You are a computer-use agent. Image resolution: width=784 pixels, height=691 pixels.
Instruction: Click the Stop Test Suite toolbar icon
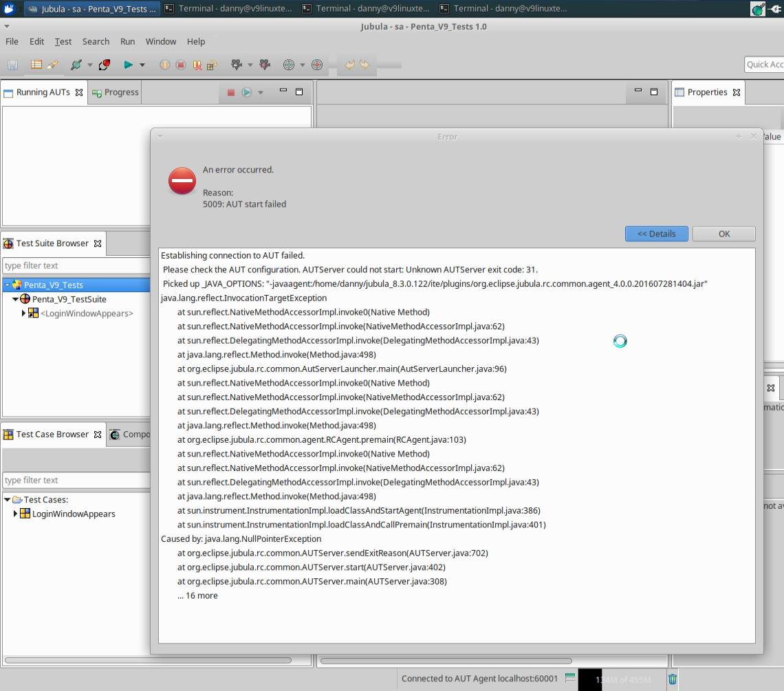[x=181, y=65]
